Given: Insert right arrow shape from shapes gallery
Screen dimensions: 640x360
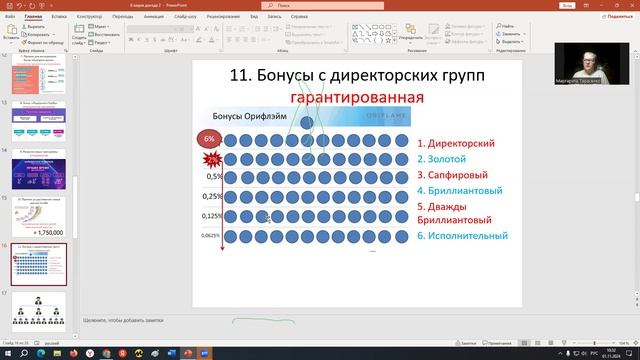Looking at the screenshot, I should pos(375,33).
